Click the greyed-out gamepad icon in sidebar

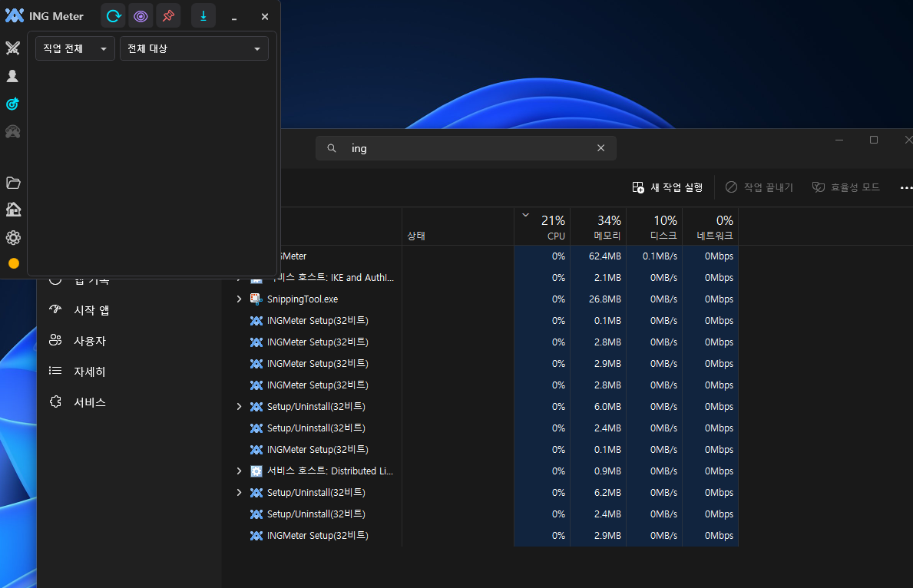click(12, 131)
